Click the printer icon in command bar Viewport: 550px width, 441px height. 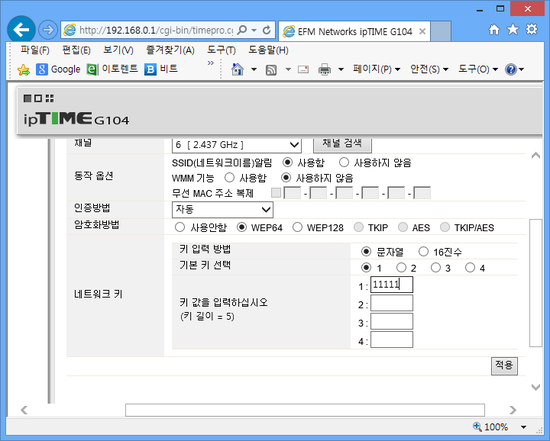click(324, 69)
